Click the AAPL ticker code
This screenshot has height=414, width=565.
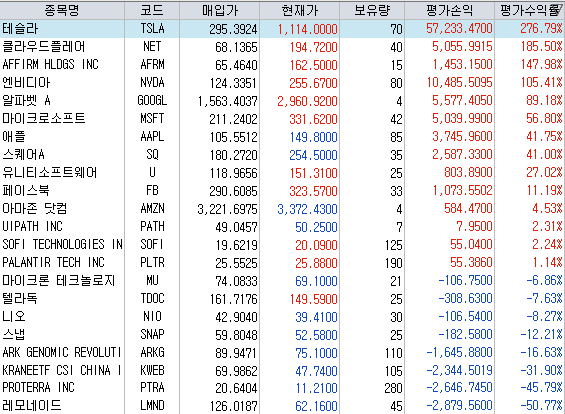(152, 137)
